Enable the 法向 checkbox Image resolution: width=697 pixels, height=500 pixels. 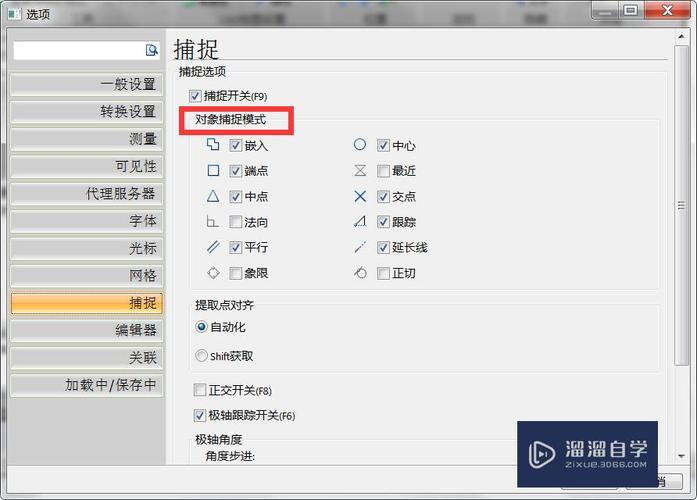[x=236, y=222]
